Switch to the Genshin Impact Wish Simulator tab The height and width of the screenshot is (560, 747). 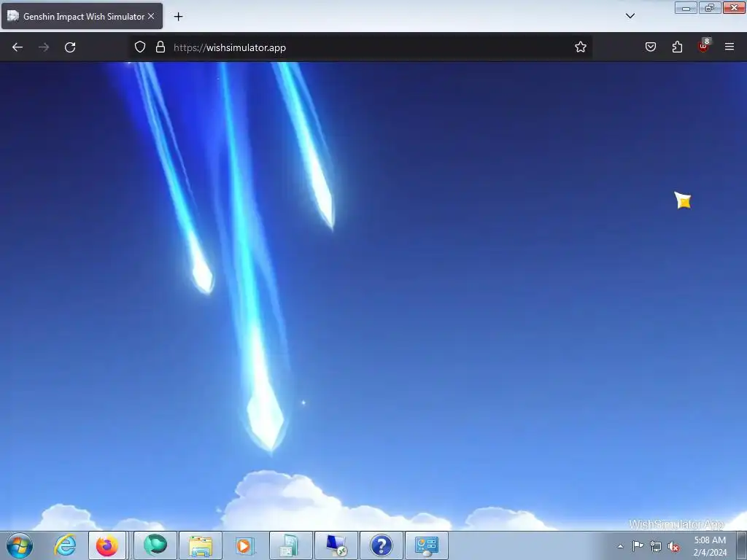(82, 16)
